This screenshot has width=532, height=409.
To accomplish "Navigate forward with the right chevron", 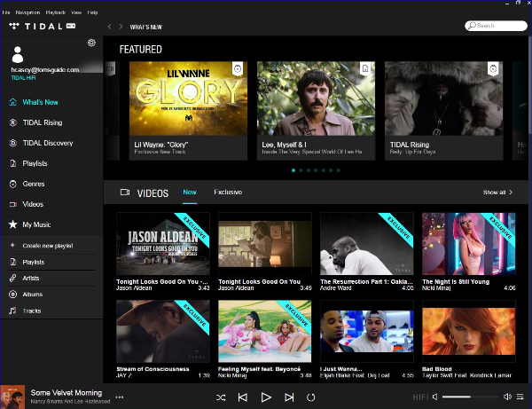I will click(x=121, y=28).
